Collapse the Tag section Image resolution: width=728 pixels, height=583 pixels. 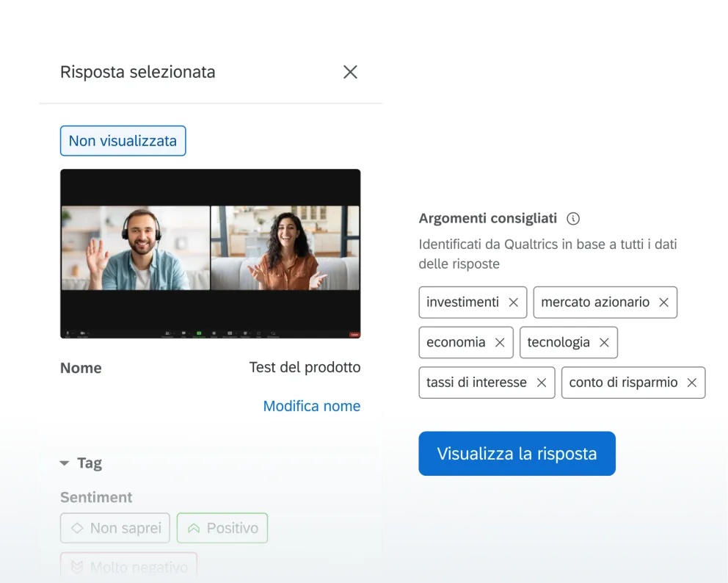click(x=65, y=463)
